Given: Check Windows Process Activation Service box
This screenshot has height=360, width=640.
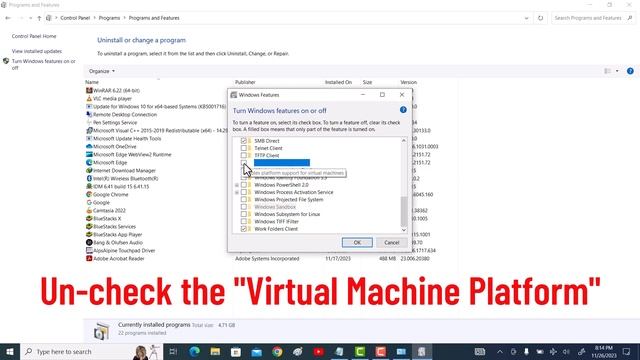Looking at the screenshot, I should pos(244,192).
